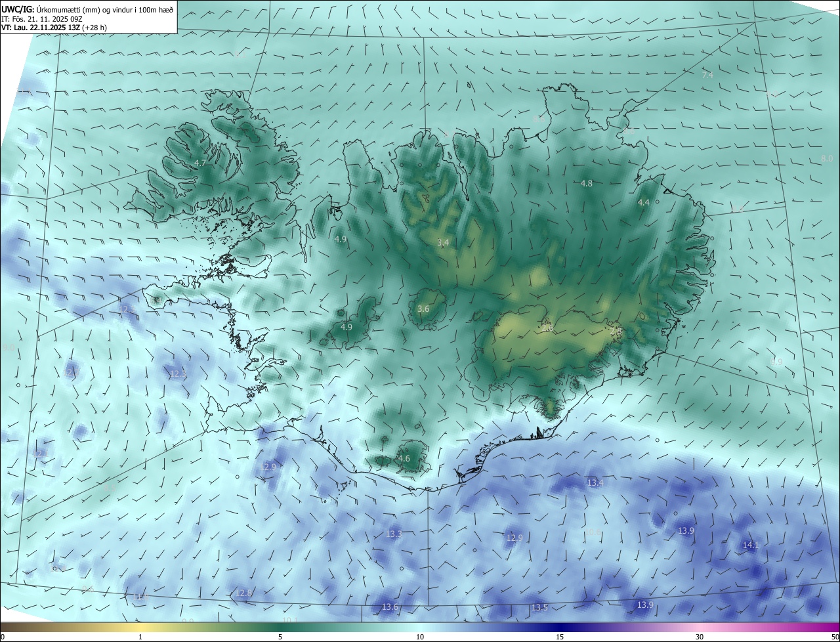The height and width of the screenshot is (642, 840).
Task: Click the 7.4 value in the northeast sea
Action: coord(707,76)
